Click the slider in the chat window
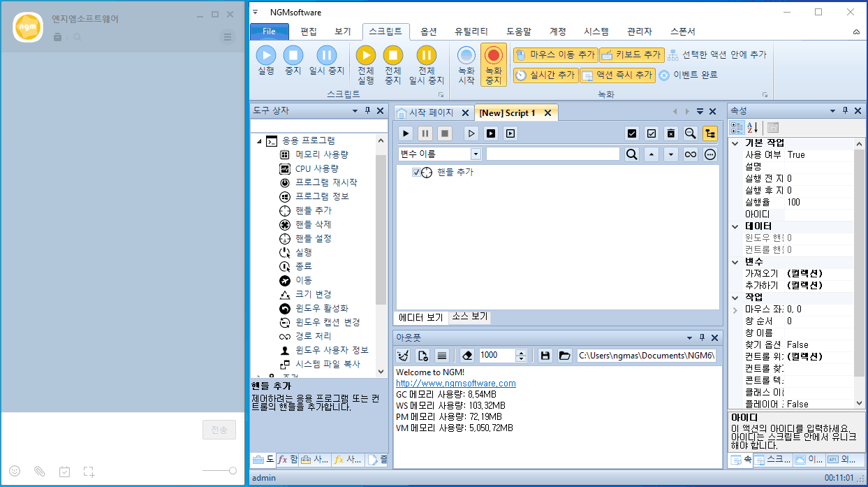Viewport: 868px width, 487px height. [x=220, y=471]
